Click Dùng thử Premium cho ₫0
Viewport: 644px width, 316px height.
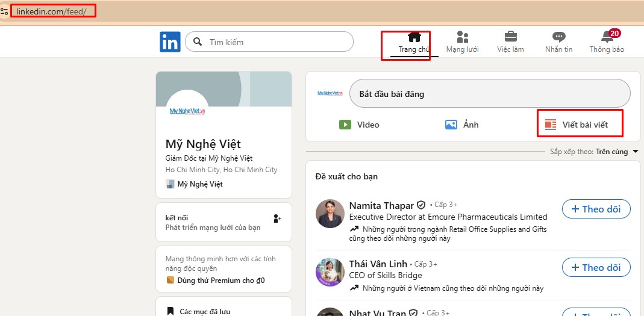[221, 280]
